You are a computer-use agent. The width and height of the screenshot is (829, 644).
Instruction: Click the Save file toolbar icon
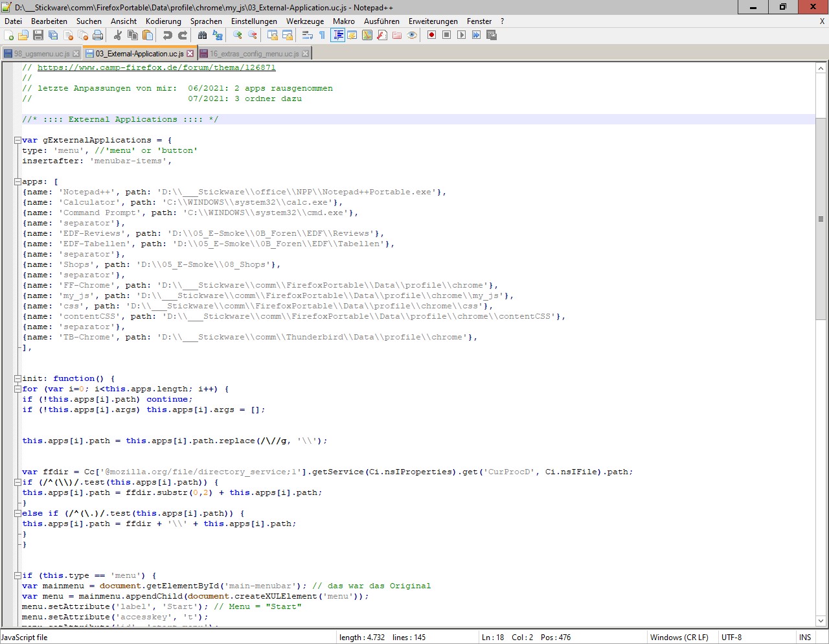pyautogui.click(x=38, y=35)
